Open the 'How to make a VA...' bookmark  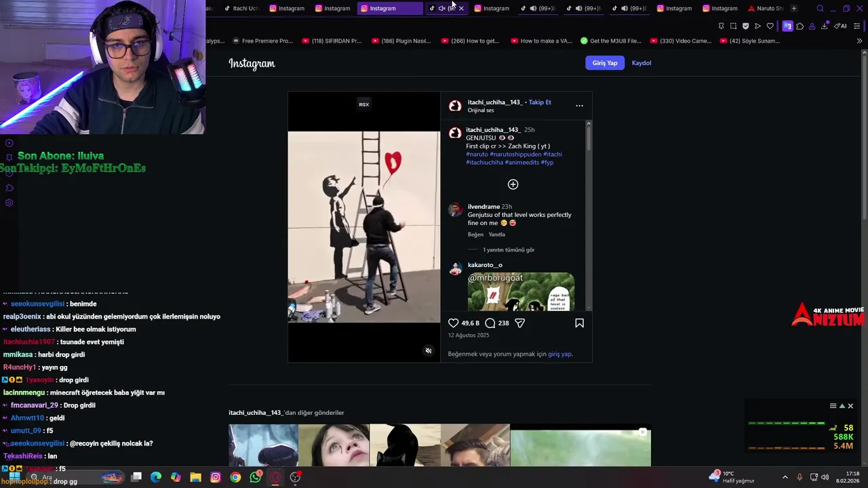click(540, 41)
